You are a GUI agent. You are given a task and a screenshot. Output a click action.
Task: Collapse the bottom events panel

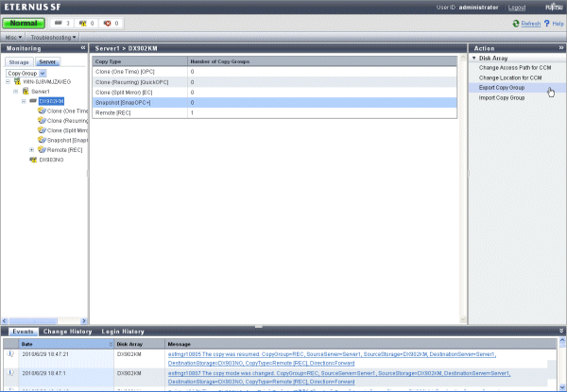click(x=561, y=331)
